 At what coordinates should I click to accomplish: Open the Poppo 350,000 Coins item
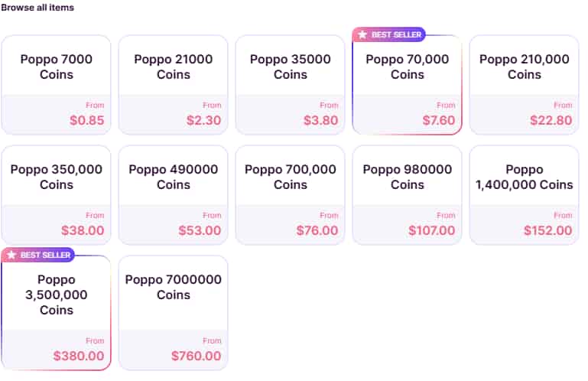coord(57,194)
